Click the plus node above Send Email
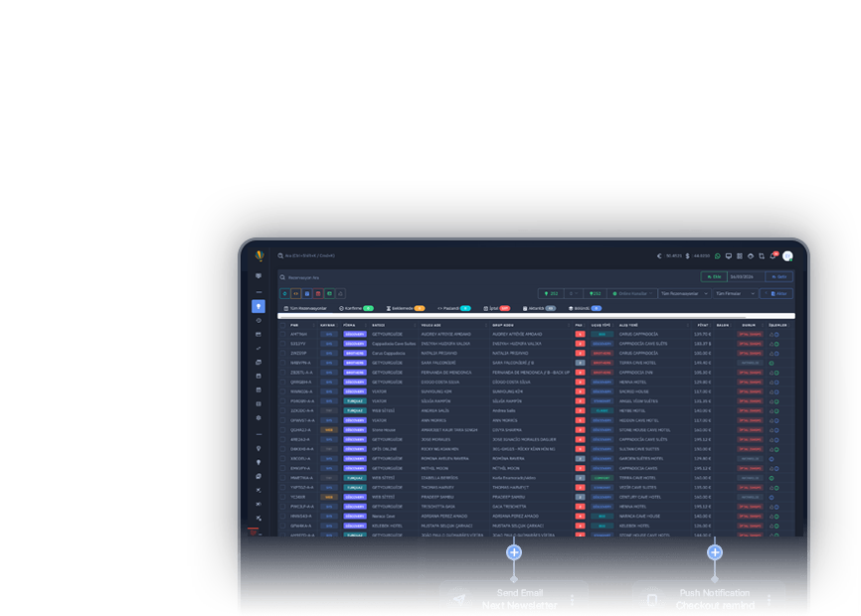Image resolution: width=861 pixels, height=616 pixels. coord(514,552)
